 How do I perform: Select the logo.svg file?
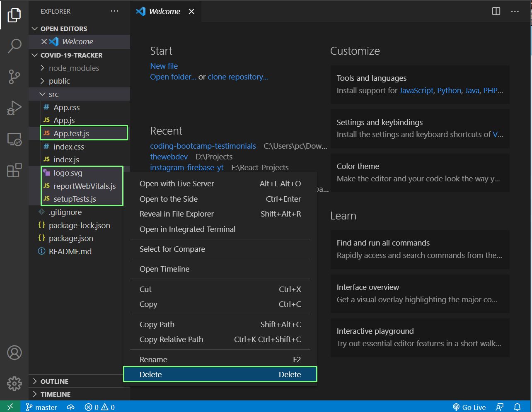(x=80, y=173)
